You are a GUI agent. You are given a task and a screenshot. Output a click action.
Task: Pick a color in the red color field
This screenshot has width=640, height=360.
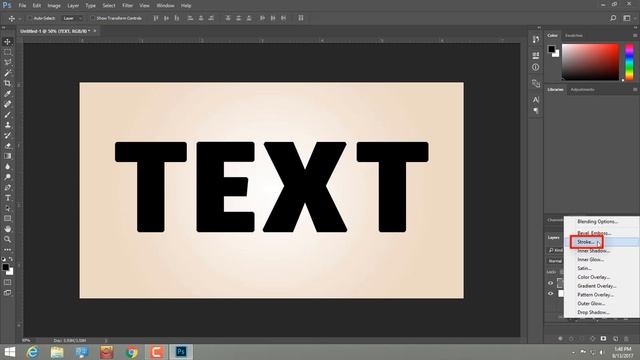click(590, 62)
